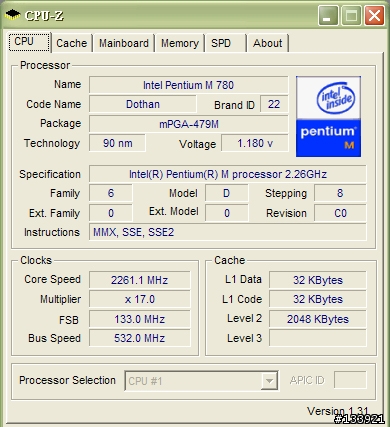This screenshot has height=427, width=390.
Task: Switch to the Cache tab
Action: tap(72, 43)
